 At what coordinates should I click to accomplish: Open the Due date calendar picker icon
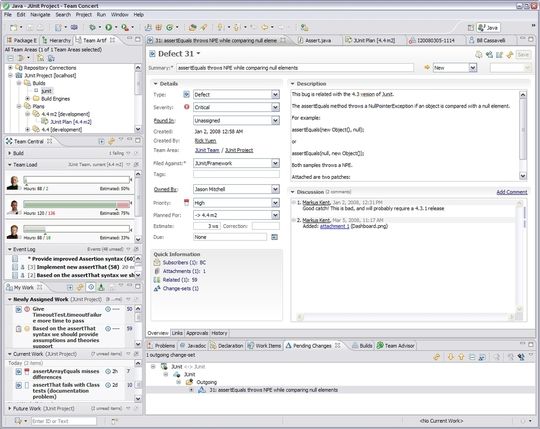click(274, 237)
